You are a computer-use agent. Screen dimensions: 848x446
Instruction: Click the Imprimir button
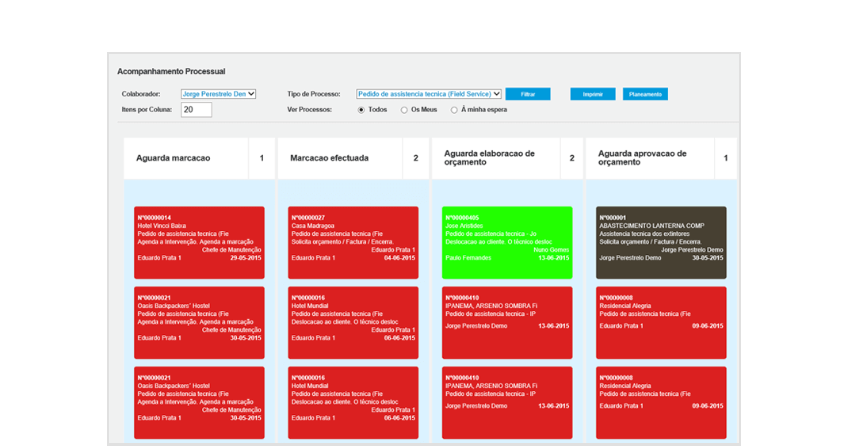tap(592, 94)
